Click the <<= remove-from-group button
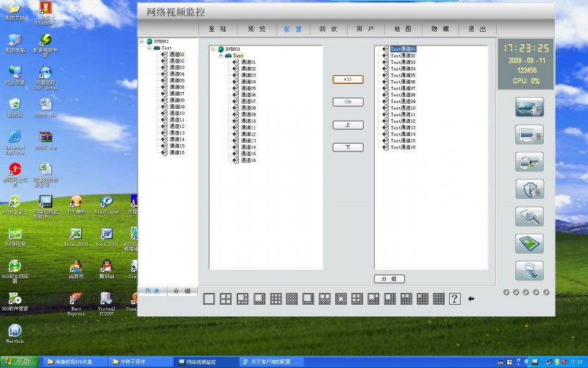Image resolution: width=588 pixels, height=368 pixels. tap(348, 102)
